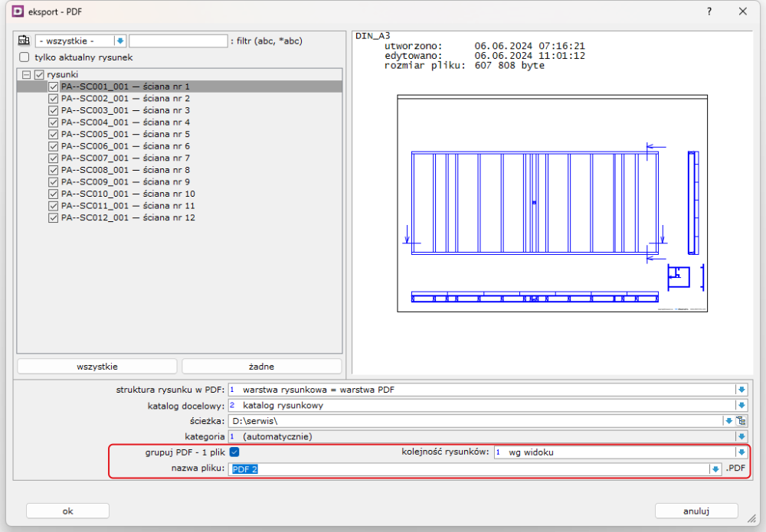Open the 'ścieżka' path dropdown arrow
The height and width of the screenshot is (532, 766).
[729, 421]
